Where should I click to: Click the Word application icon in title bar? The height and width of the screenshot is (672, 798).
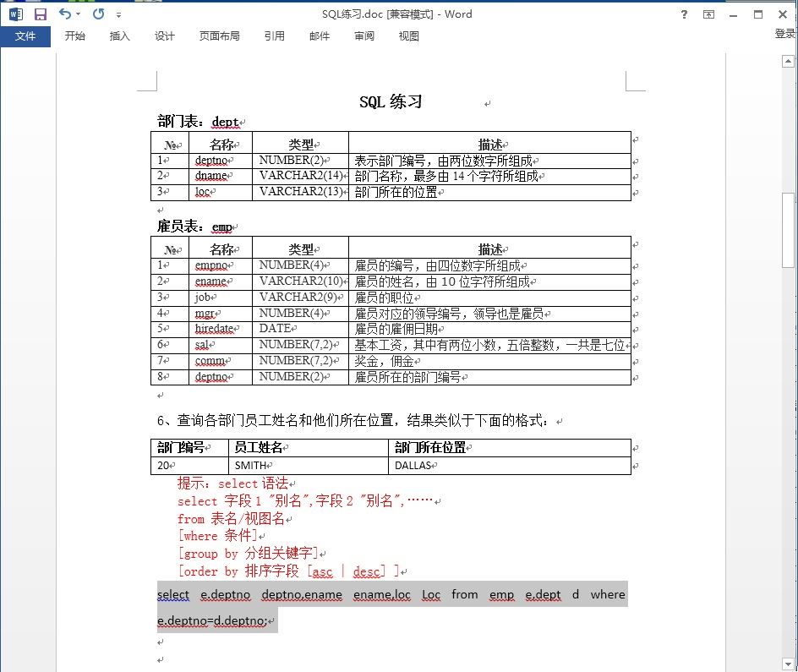[x=16, y=14]
